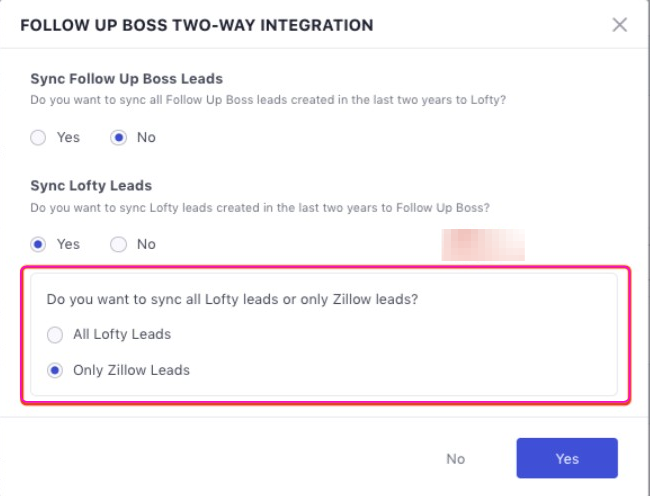This screenshot has height=496, width=650.
Task: Click the "All Lofty Leads" label text
Action: 122,334
